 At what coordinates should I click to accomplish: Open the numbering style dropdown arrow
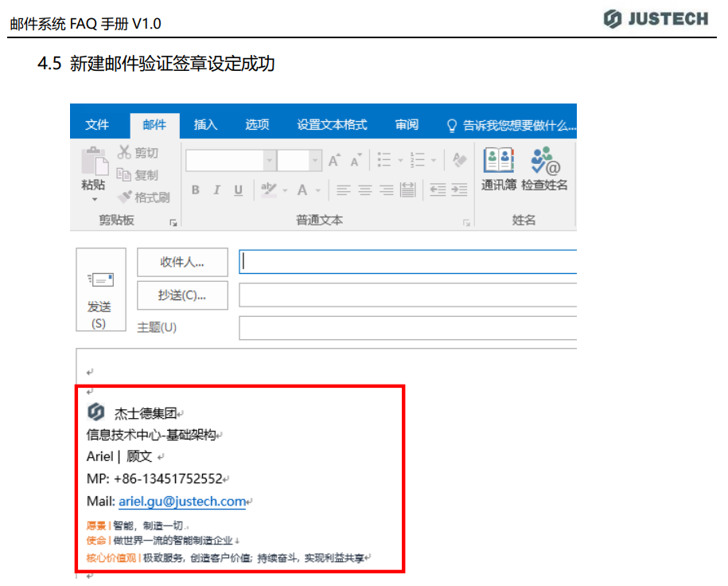point(433,161)
